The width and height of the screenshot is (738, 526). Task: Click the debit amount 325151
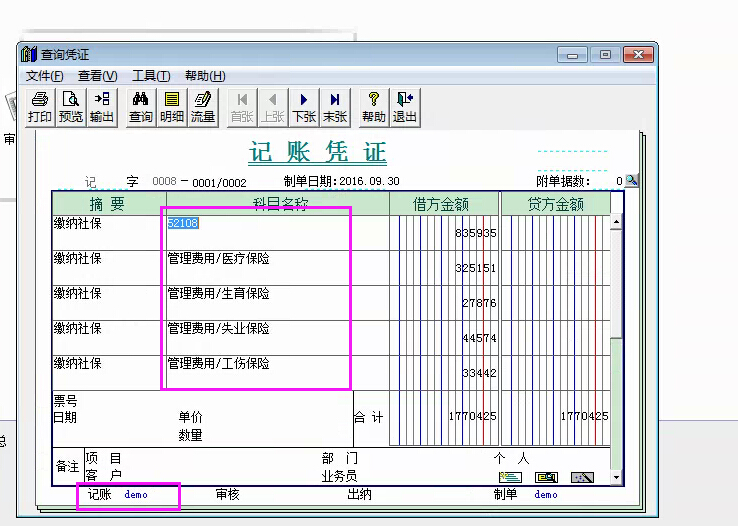pos(476,268)
